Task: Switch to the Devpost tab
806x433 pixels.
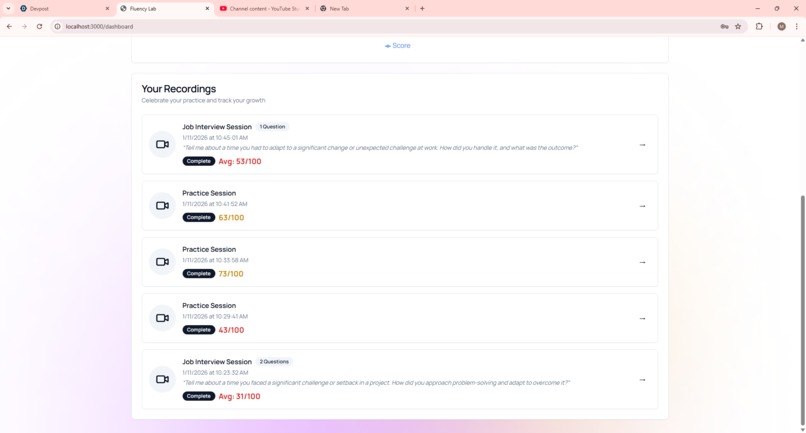Action: (64, 8)
